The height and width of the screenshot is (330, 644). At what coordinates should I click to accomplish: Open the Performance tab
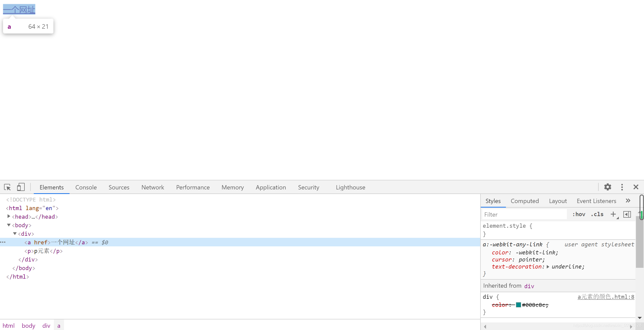[x=193, y=187]
